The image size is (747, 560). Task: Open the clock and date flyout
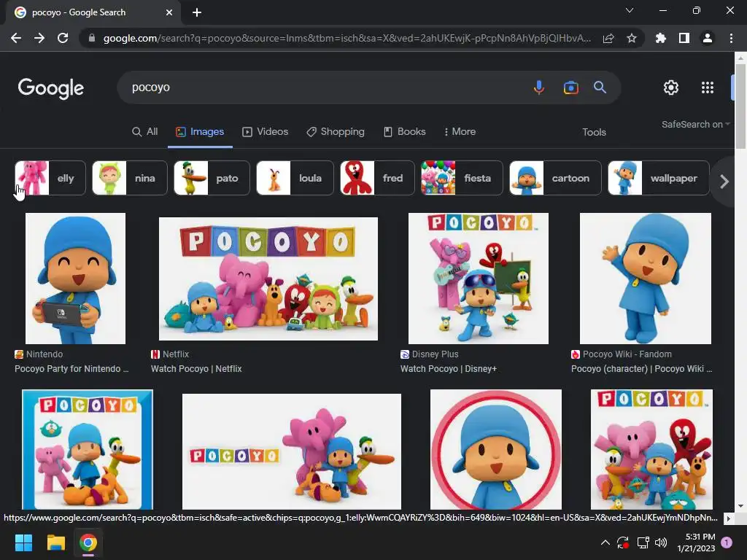click(x=696, y=542)
